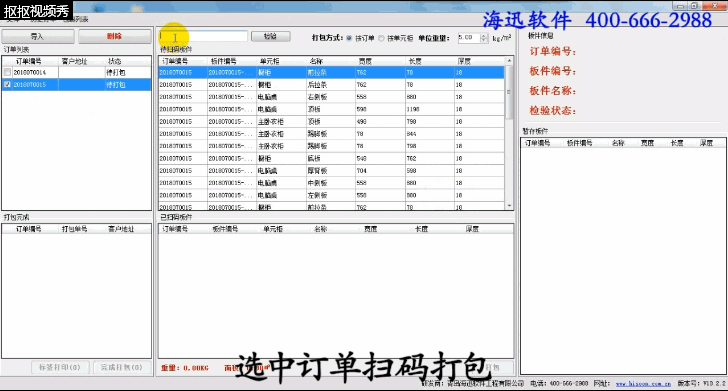Sort pending panels by 长度 column header

click(415, 61)
